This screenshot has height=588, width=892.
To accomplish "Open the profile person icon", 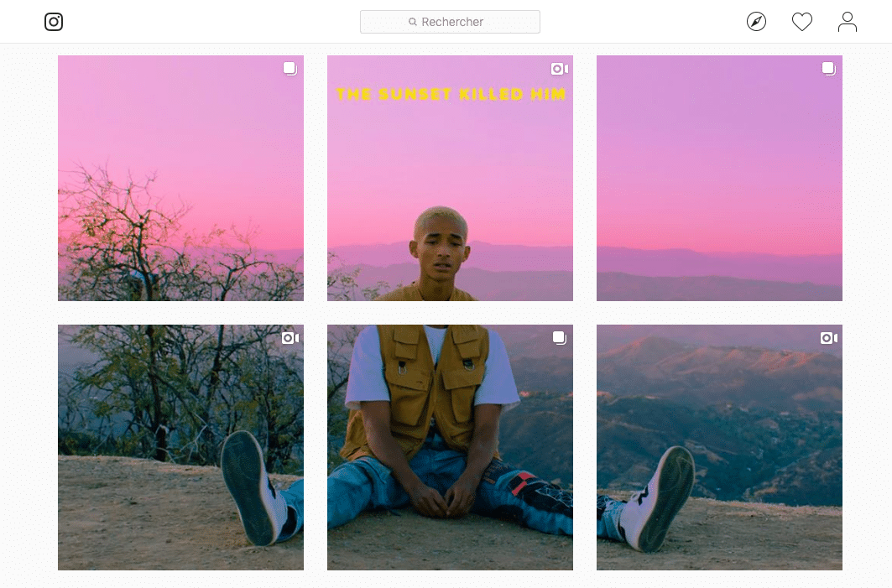I will coord(847,22).
